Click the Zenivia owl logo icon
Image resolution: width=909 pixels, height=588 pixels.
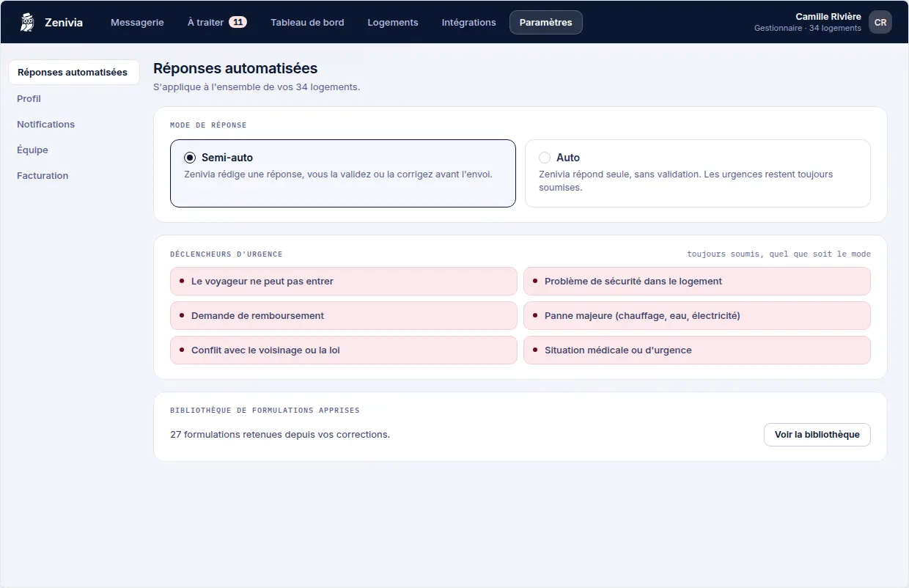pyautogui.click(x=28, y=22)
